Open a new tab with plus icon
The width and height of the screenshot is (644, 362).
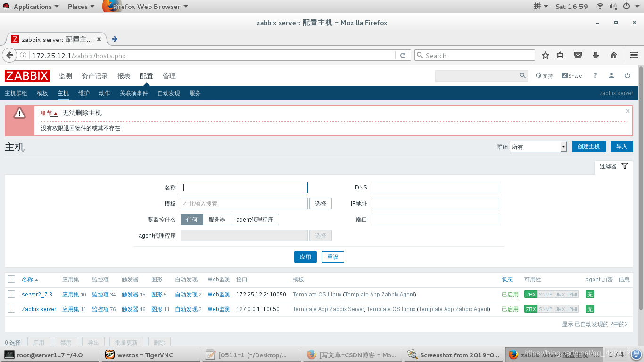[115, 39]
